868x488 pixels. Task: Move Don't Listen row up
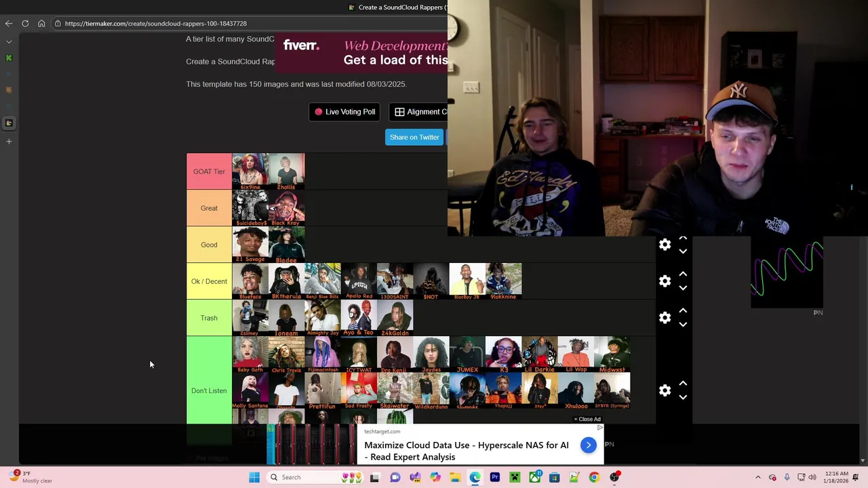(683, 384)
